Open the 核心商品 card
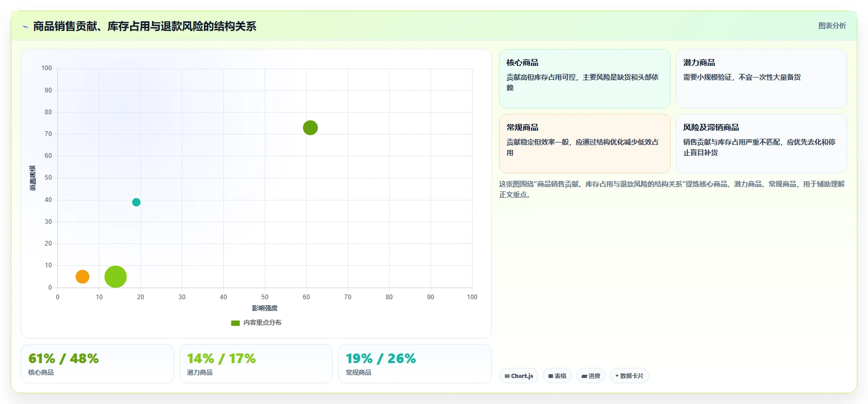 click(585, 79)
